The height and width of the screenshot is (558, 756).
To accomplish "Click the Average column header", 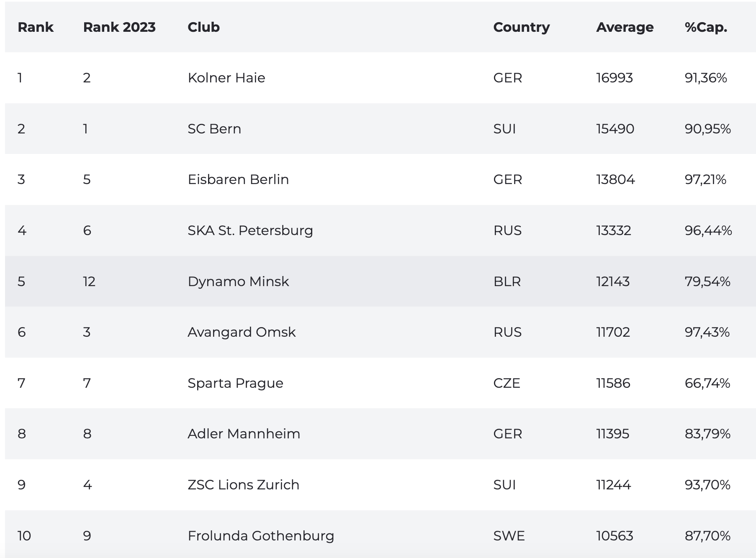I will click(x=625, y=27).
